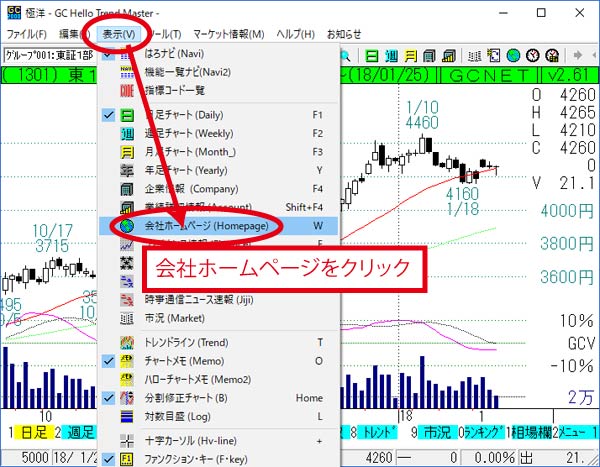Image resolution: width=600 pixels, height=467 pixels.
Task: Click the refresh arrows toolbar icon
Action: pos(494,56)
